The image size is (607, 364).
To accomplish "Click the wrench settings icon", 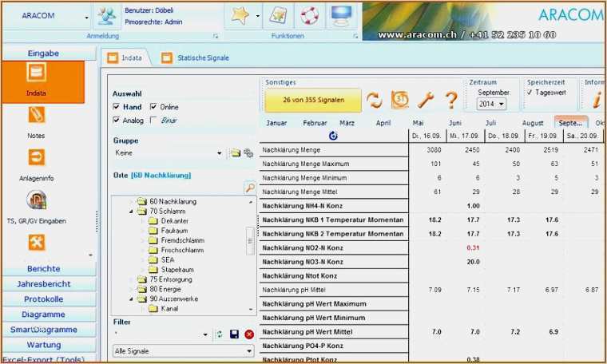I will (x=426, y=100).
